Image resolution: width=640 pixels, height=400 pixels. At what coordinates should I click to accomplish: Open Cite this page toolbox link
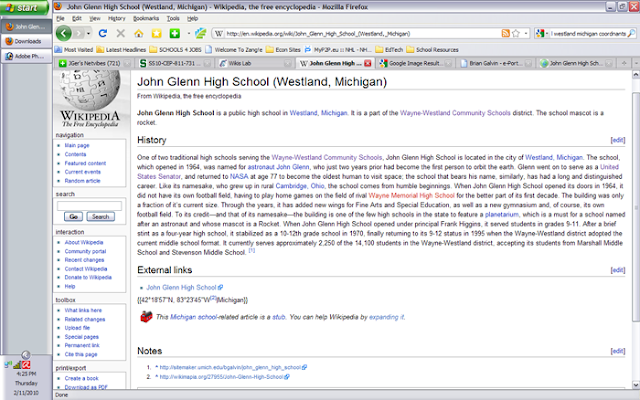pos(81,354)
